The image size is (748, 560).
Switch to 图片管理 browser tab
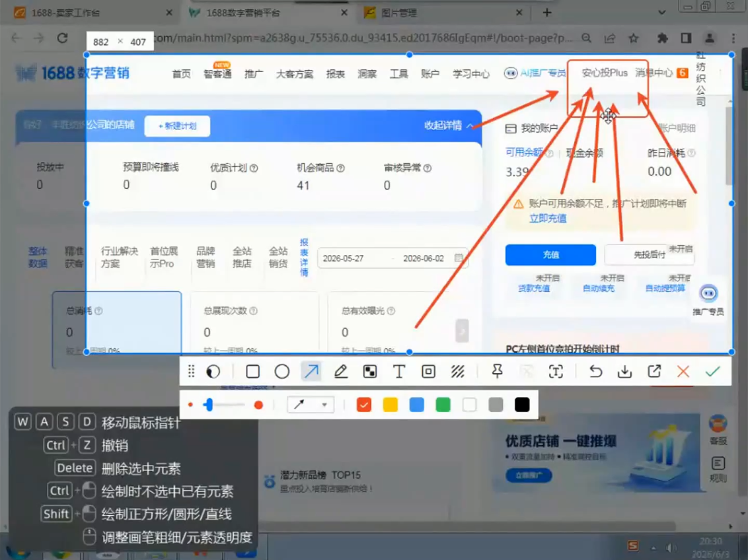(x=442, y=13)
